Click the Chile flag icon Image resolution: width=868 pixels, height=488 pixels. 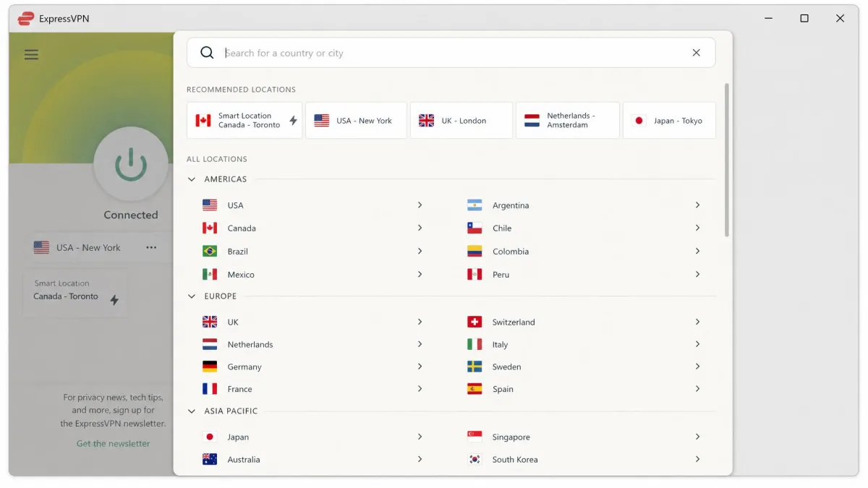475,228
